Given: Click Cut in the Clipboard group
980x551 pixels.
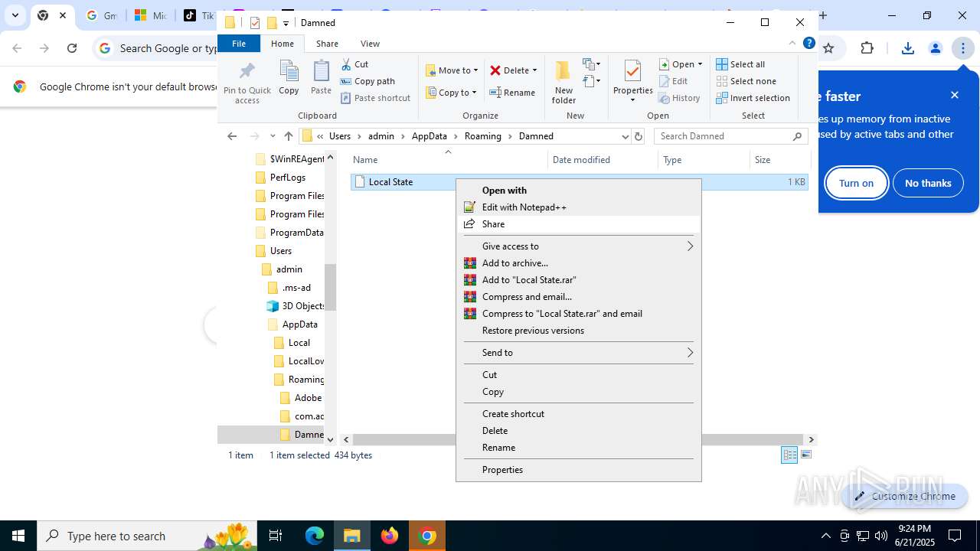Looking at the screenshot, I should coord(354,64).
